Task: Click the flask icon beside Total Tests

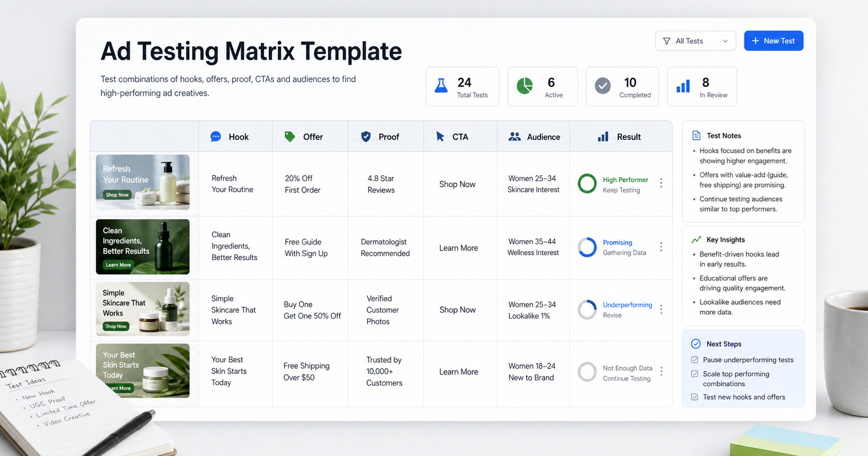Action: (441, 86)
